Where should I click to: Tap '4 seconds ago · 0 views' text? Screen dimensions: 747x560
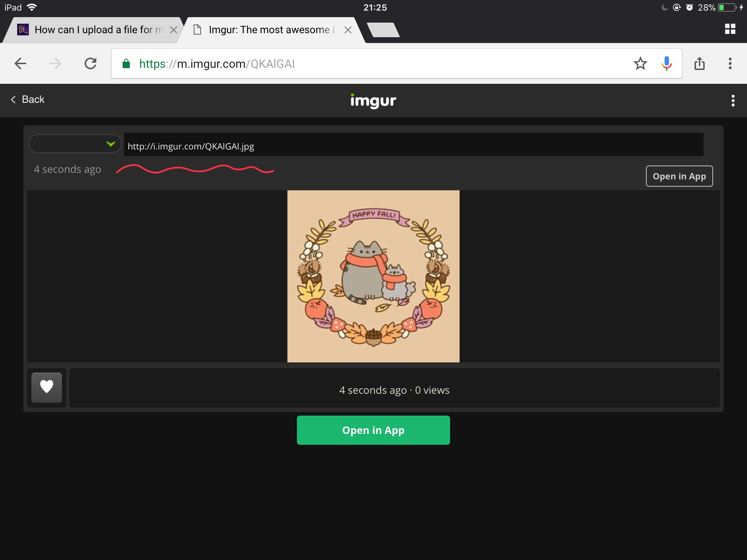pyautogui.click(x=394, y=390)
